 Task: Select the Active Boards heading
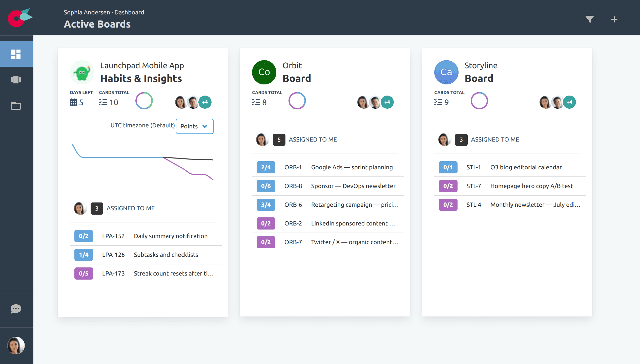pos(97,24)
